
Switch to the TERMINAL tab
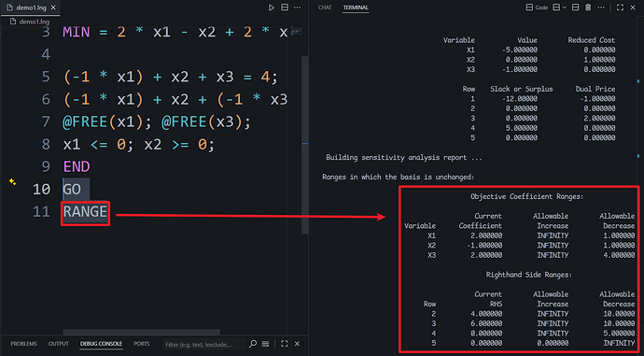(356, 7)
